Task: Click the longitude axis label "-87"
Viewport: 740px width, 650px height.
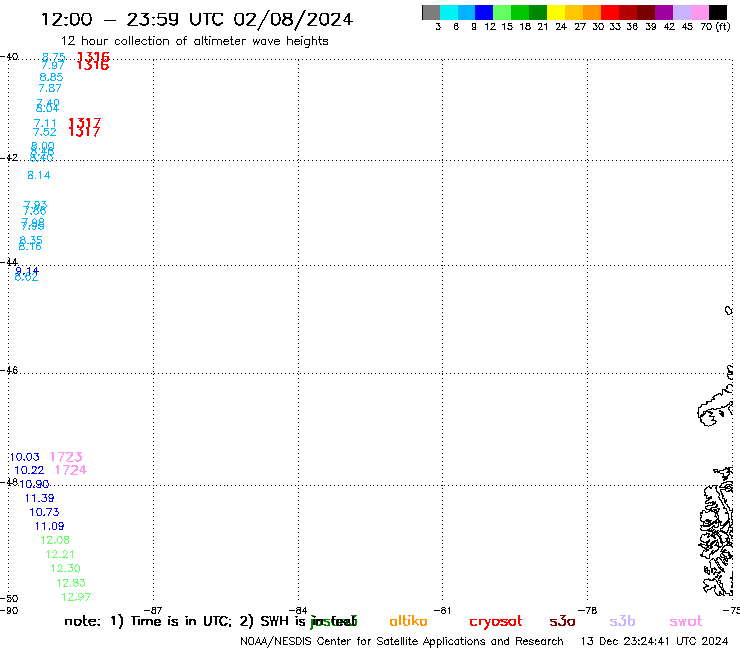Action: (x=153, y=610)
